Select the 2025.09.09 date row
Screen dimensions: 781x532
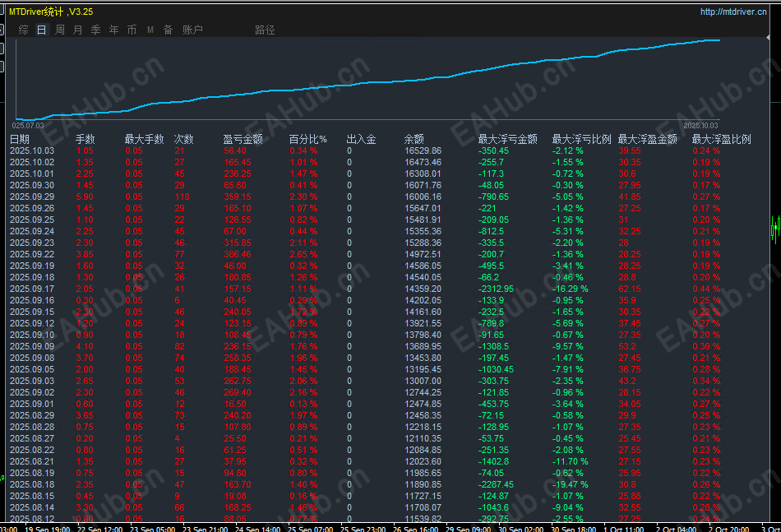point(32,346)
